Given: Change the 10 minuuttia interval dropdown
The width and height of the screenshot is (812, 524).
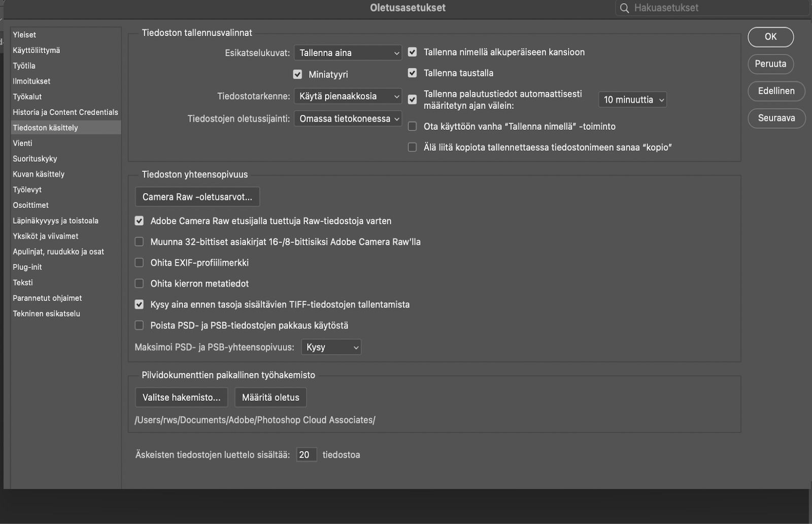Looking at the screenshot, I should pos(632,99).
